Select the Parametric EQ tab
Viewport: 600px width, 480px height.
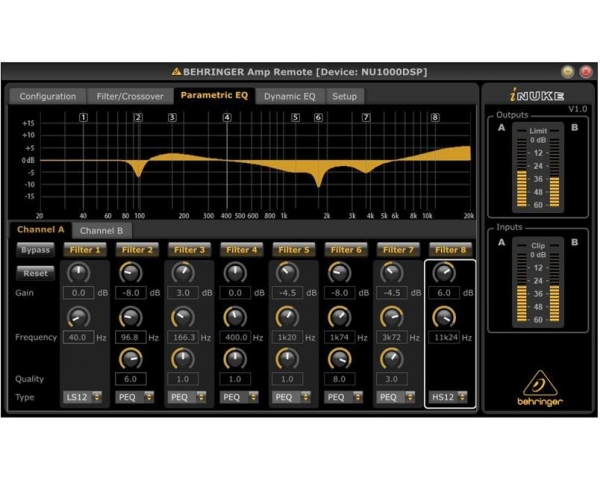[x=214, y=95]
